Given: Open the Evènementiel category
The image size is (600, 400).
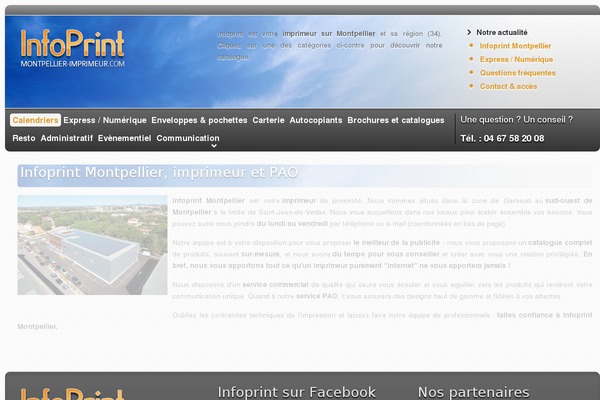Looking at the screenshot, I should [124, 138].
